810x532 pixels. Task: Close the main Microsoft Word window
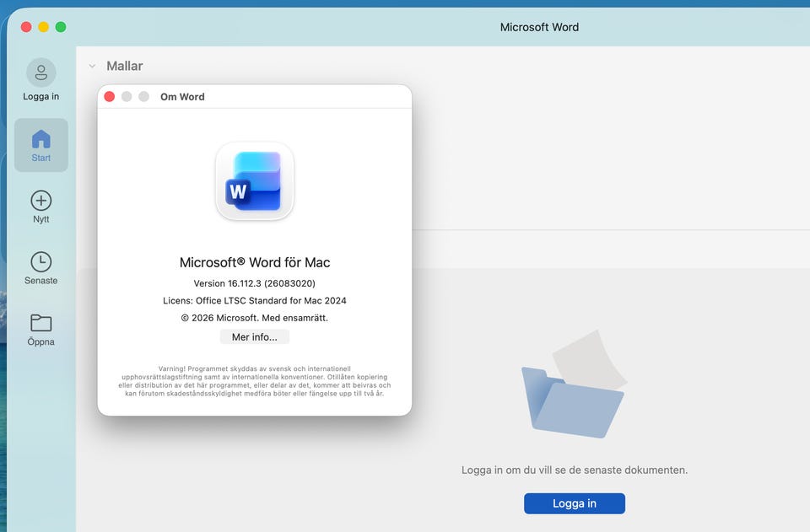[x=26, y=27]
